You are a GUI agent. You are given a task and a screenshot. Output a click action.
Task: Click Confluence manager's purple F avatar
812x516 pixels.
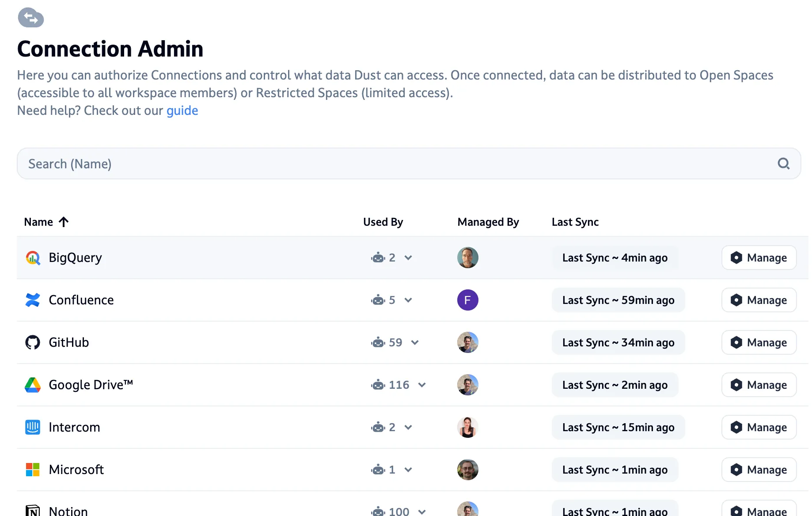click(467, 300)
